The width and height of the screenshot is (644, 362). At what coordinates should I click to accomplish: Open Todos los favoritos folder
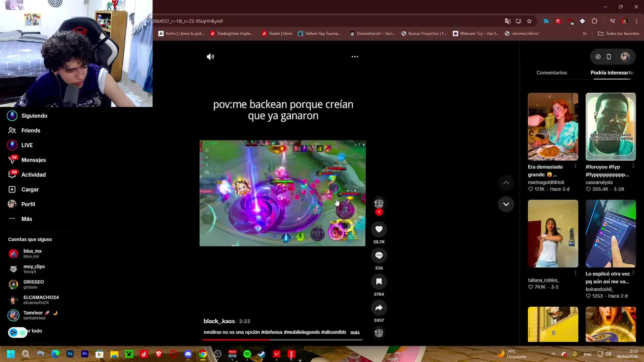tap(618, 34)
